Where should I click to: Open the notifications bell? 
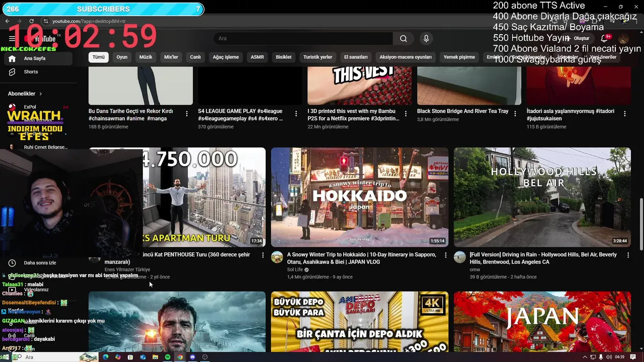pos(604,39)
